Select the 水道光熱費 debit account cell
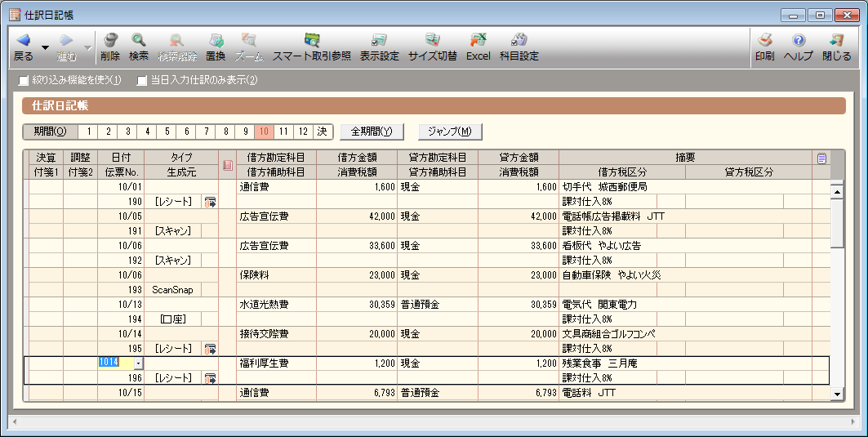The image size is (868, 437). pyautogui.click(x=276, y=305)
